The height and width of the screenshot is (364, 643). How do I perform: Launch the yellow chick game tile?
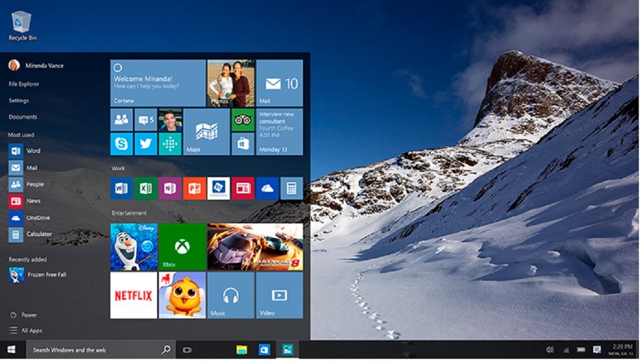(182, 295)
